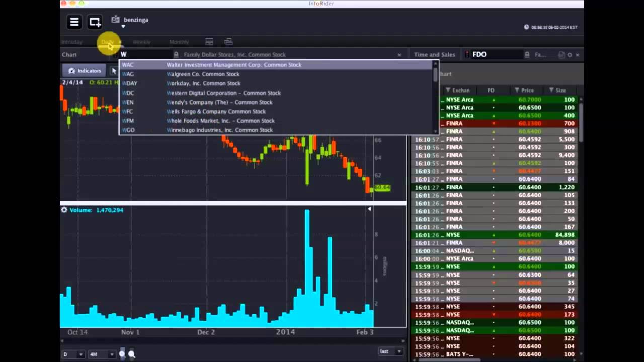Choose WDAY Workday, Inc. suggestion
This screenshot has height=362, width=644.
click(276, 83)
